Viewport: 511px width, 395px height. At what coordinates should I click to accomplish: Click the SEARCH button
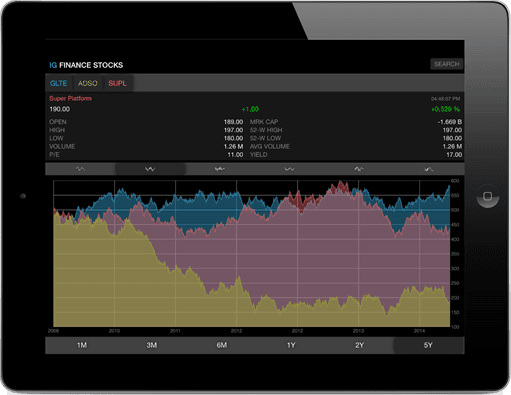tap(447, 64)
